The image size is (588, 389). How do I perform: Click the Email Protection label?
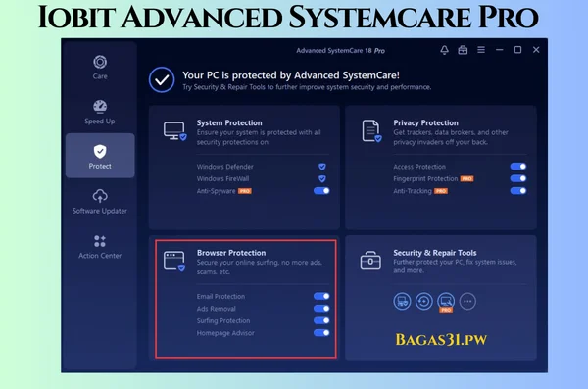pos(220,296)
